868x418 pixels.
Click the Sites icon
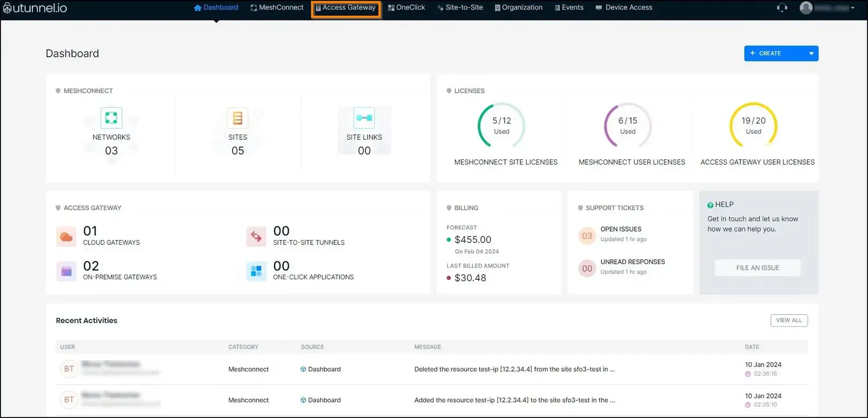pos(238,118)
